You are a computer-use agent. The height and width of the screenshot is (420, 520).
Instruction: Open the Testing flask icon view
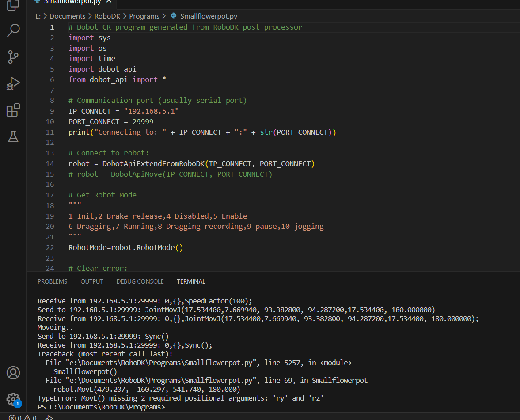13,136
